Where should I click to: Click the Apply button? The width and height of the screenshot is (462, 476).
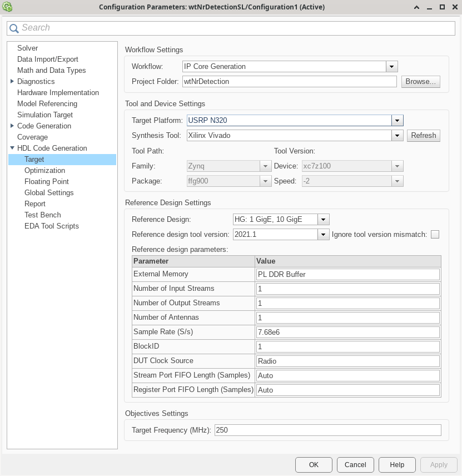pos(439,465)
